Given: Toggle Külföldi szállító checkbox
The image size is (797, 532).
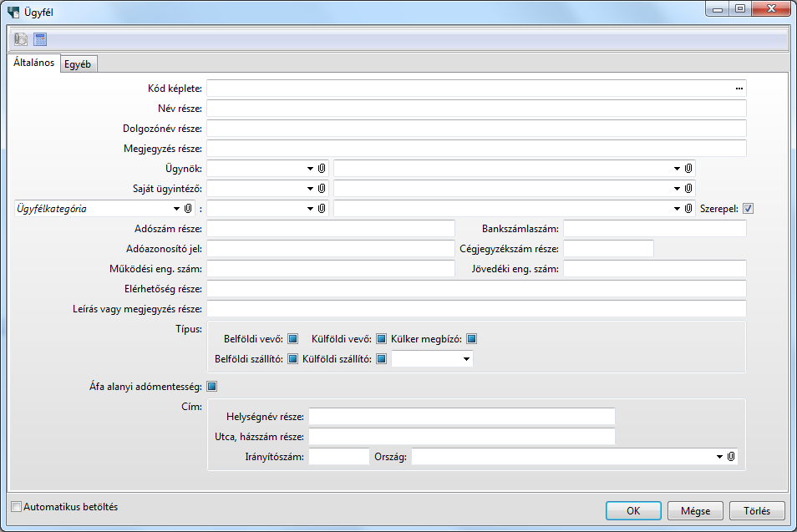Looking at the screenshot, I should click(x=381, y=359).
